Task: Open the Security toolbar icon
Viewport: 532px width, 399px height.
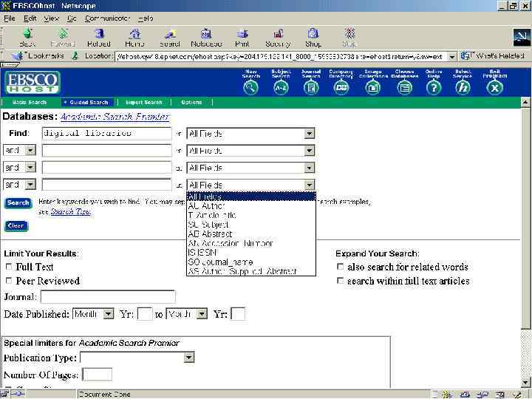Action: pyautogui.click(x=279, y=33)
